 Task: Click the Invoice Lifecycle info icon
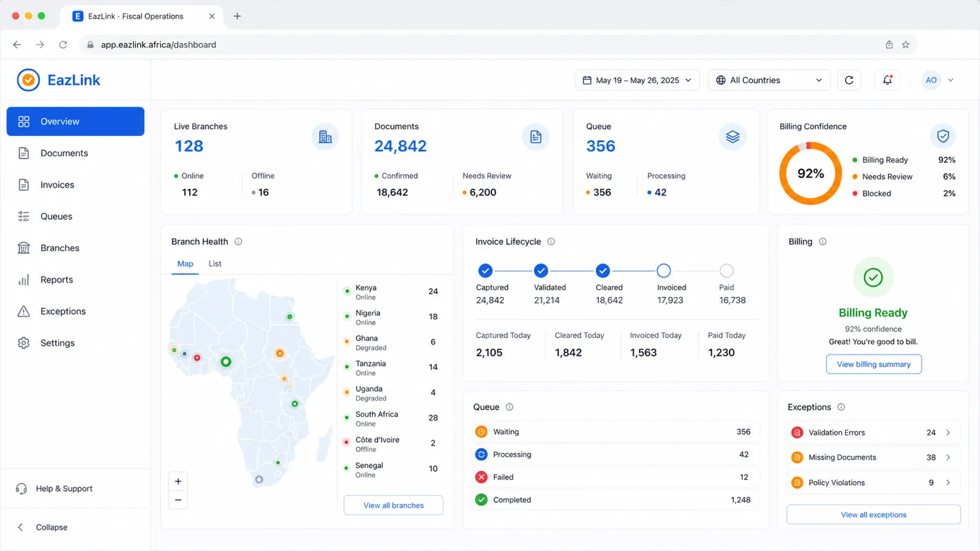tap(551, 242)
